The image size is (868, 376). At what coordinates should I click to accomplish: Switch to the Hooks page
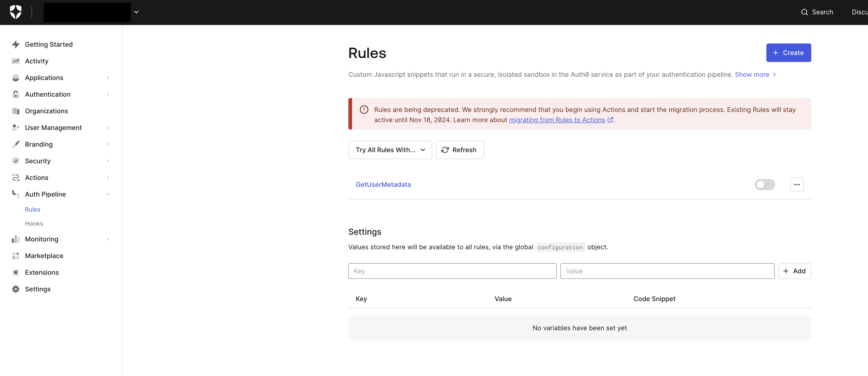[x=34, y=223]
